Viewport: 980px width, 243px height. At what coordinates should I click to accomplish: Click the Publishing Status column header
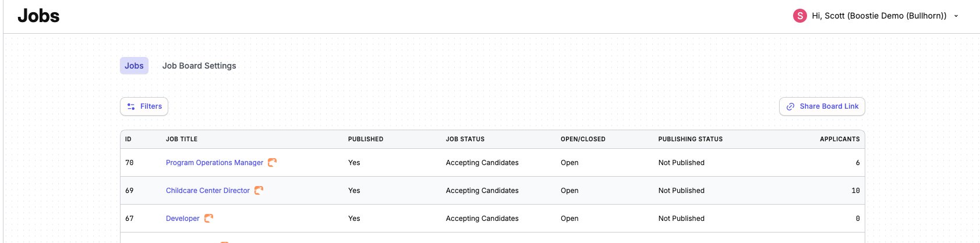coord(690,140)
